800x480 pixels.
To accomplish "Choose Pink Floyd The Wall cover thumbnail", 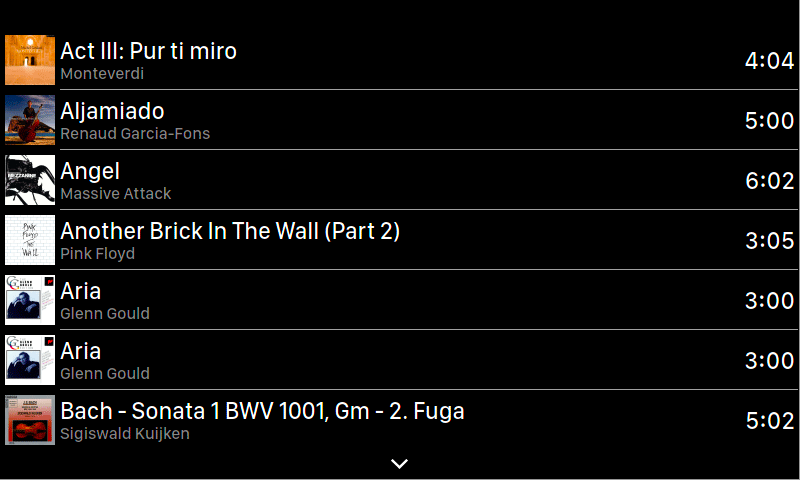I will (30, 240).
